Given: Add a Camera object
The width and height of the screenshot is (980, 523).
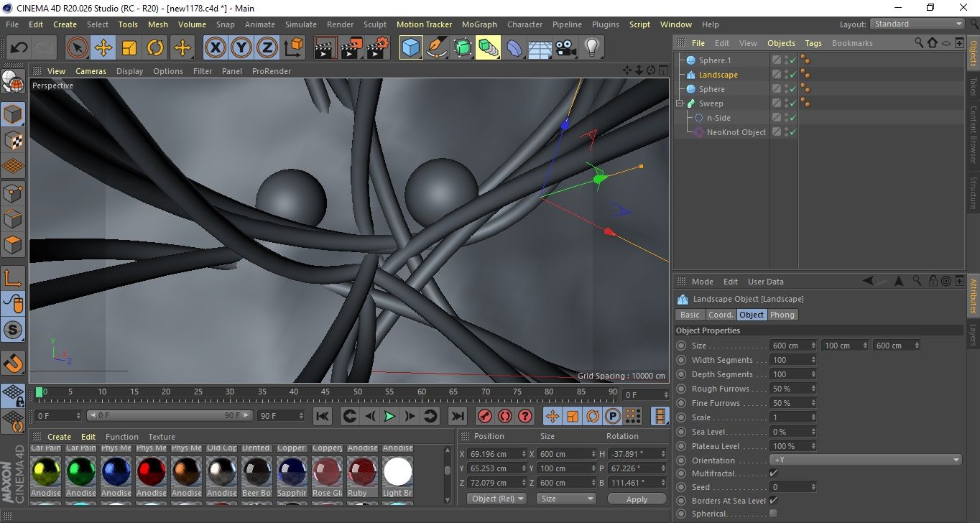Looking at the screenshot, I should tap(566, 48).
